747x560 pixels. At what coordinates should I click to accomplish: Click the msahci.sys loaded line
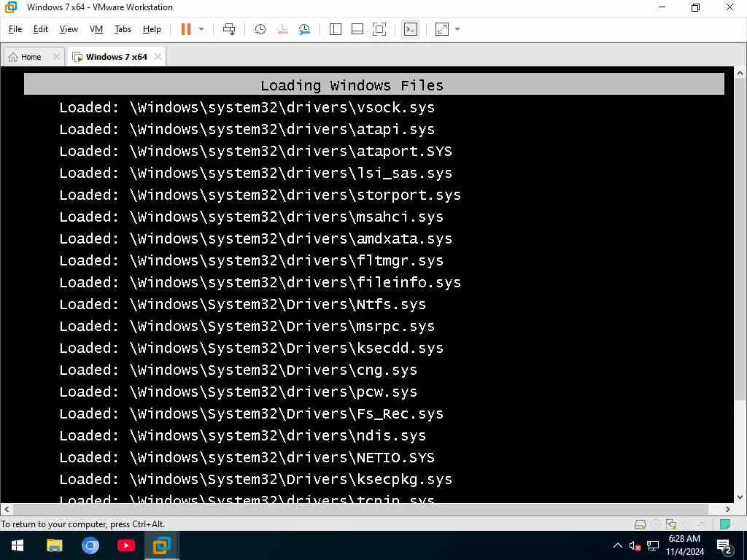(252, 217)
